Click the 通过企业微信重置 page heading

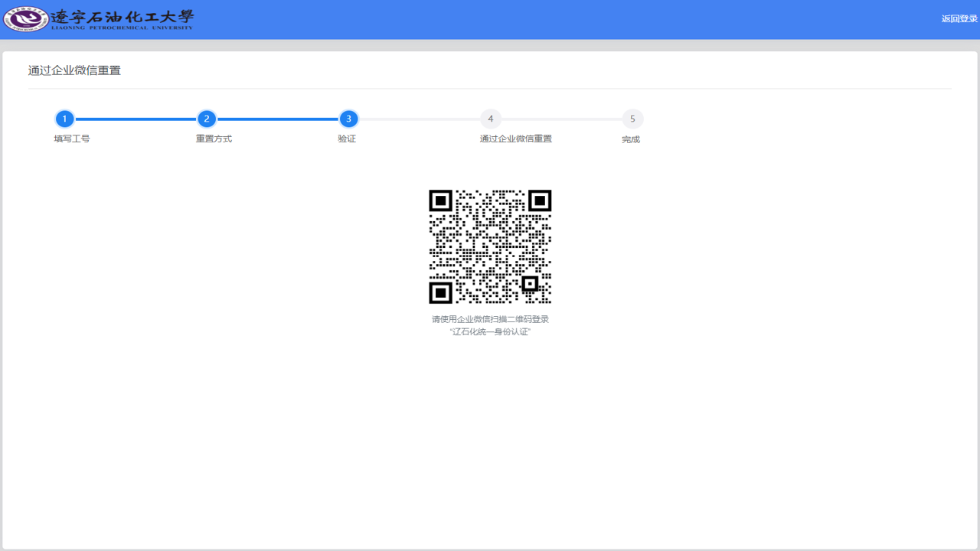click(74, 70)
